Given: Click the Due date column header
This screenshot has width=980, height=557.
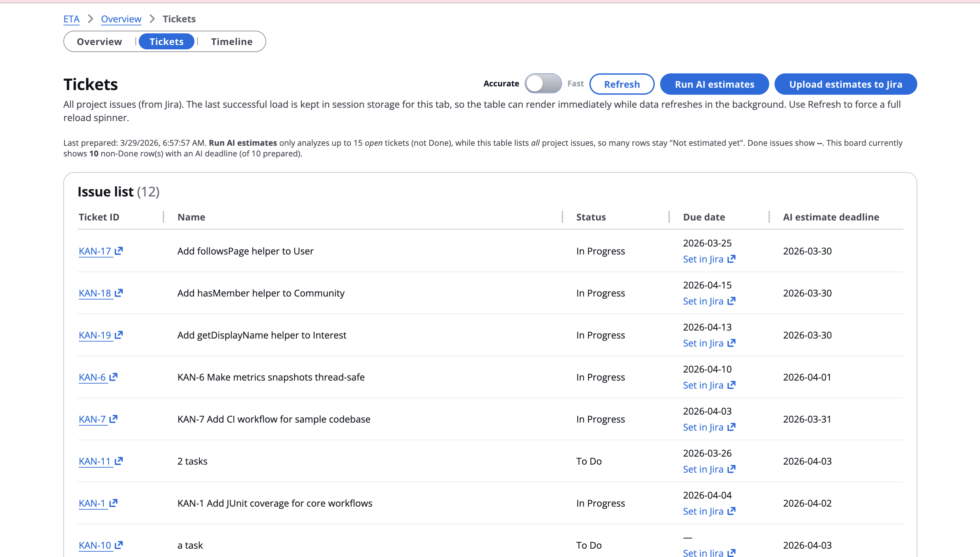Looking at the screenshot, I should (x=704, y=217).
